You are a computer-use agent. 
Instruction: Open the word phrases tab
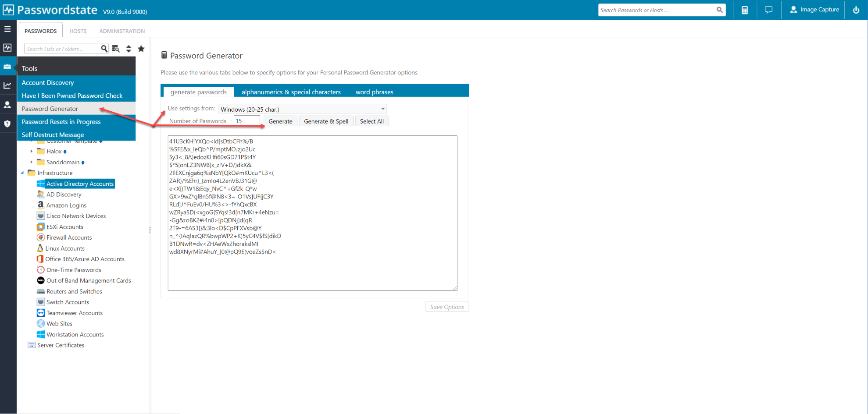click(375, 92)
